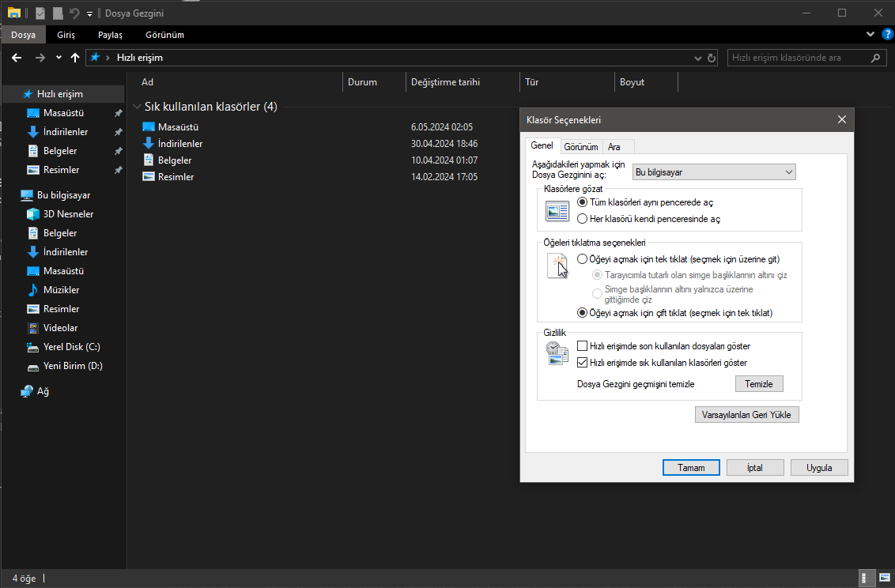Screen dimensions: 895x588
Task: Click pin icon next to sidebar Masaüstü
Action: [118, 113]
